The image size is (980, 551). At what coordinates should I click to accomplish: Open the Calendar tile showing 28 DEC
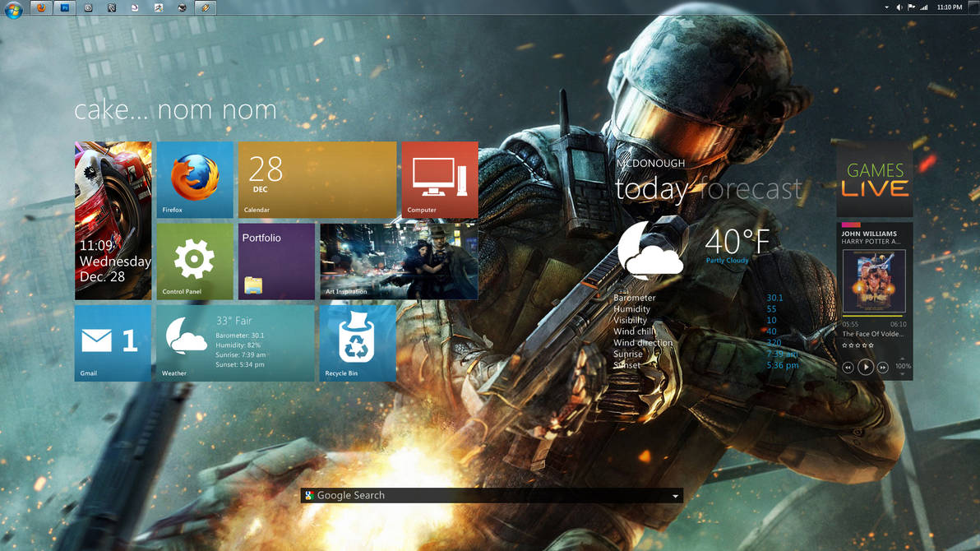(317, 177)
